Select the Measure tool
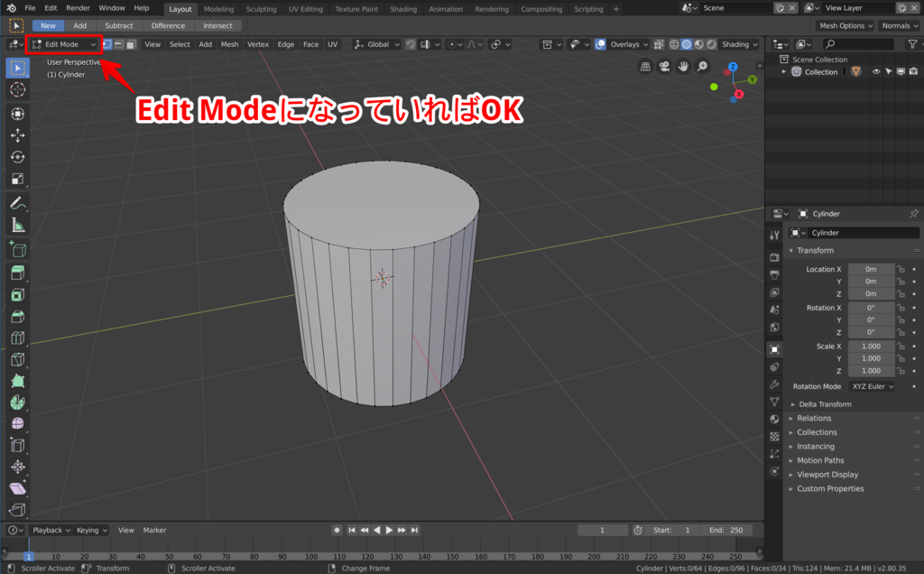This screenshot has height=574, width=924. 18,225
